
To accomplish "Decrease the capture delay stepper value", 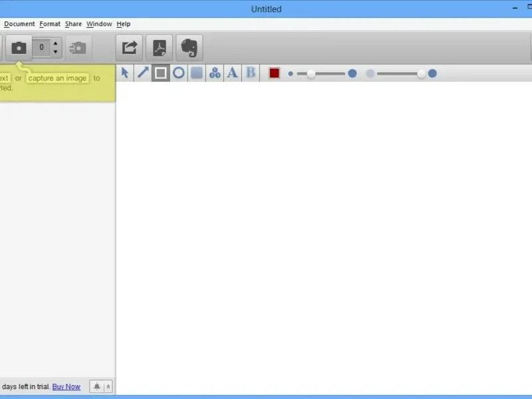I will pos(56,52).
